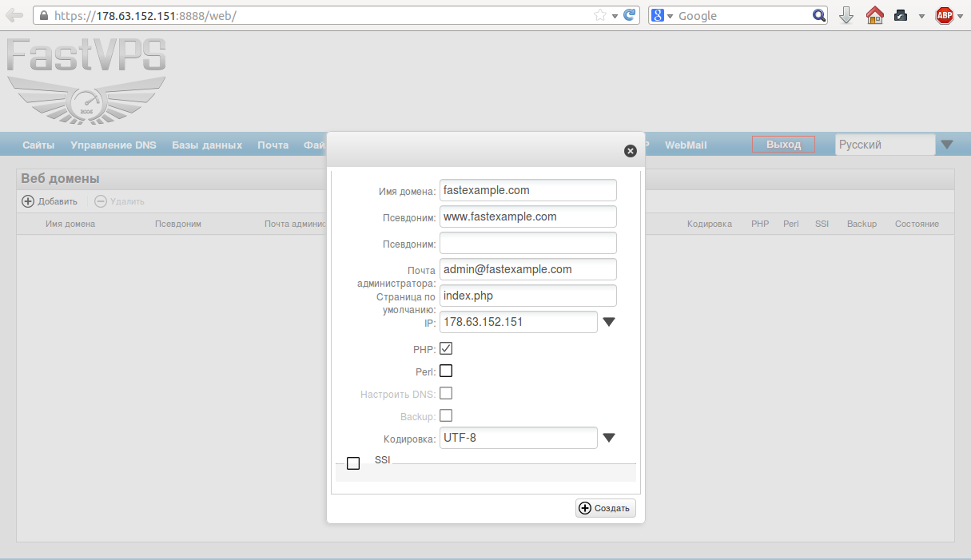Focus the Имя домена input field

(x=528, y=190)
